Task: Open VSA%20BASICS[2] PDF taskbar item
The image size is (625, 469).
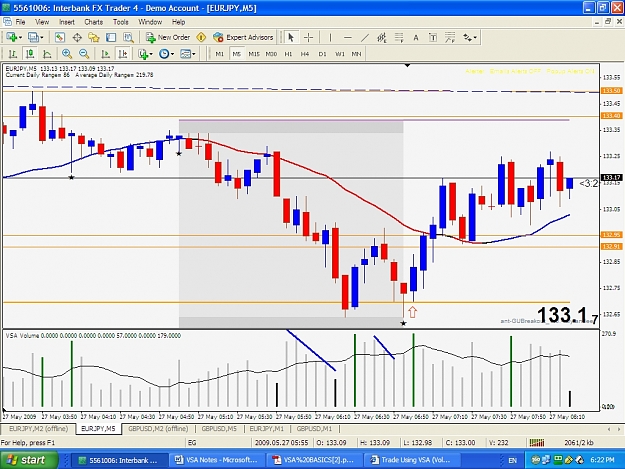Action: 314,460
